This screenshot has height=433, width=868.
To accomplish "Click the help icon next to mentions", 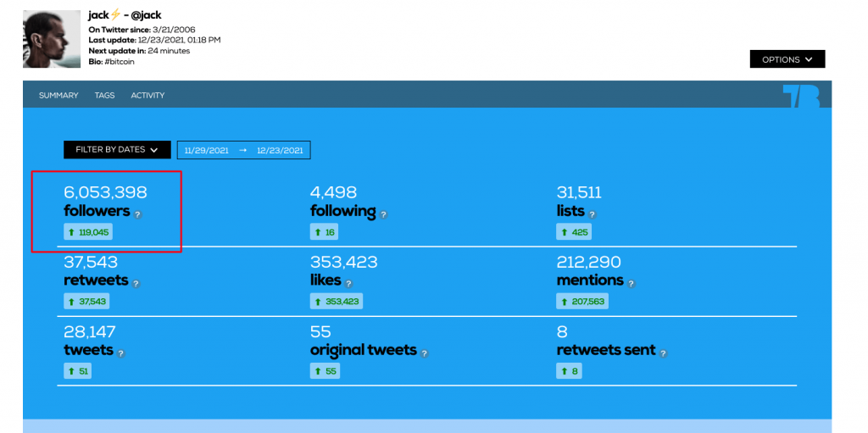I will 631,284.
